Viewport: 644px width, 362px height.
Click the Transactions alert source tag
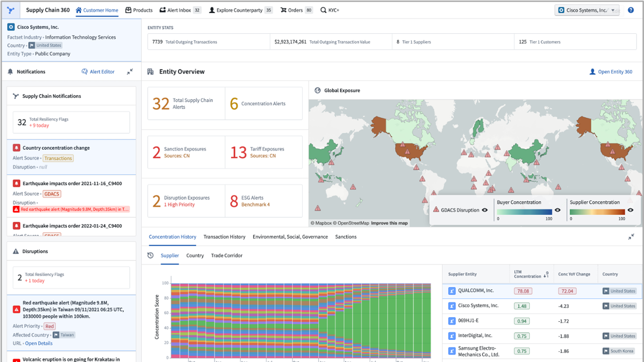(58, 158)
